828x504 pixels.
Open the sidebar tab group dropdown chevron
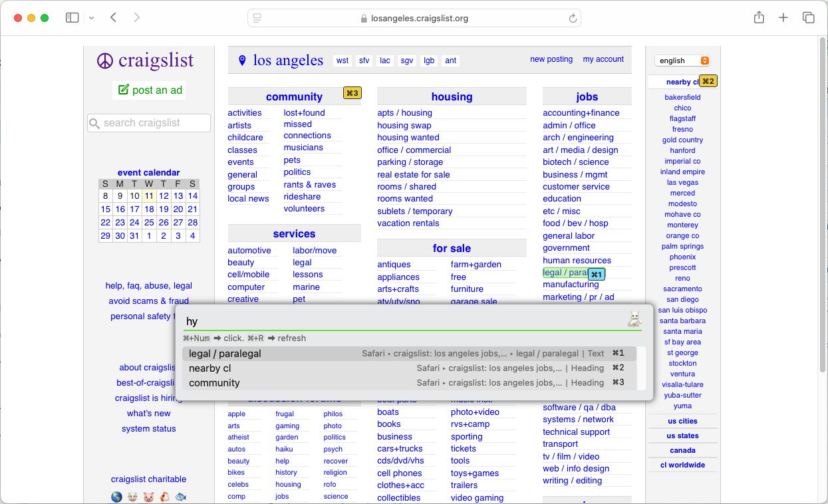click(x=91, y=18)
